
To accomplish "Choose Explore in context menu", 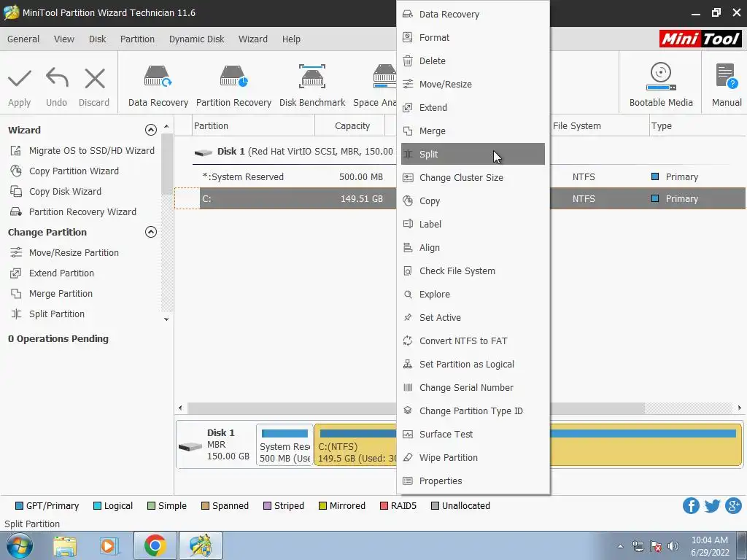I will point(473,295).
